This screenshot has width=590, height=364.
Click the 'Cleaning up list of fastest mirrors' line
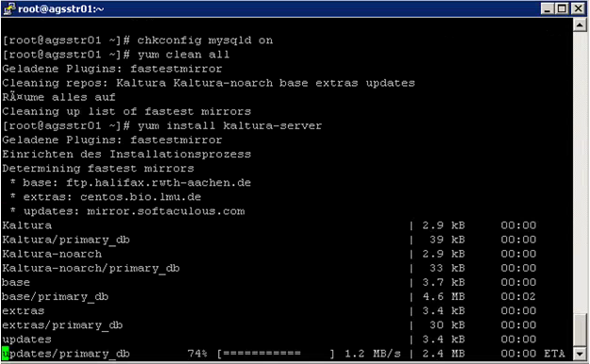pyautogui.click(x=126, y=111)
